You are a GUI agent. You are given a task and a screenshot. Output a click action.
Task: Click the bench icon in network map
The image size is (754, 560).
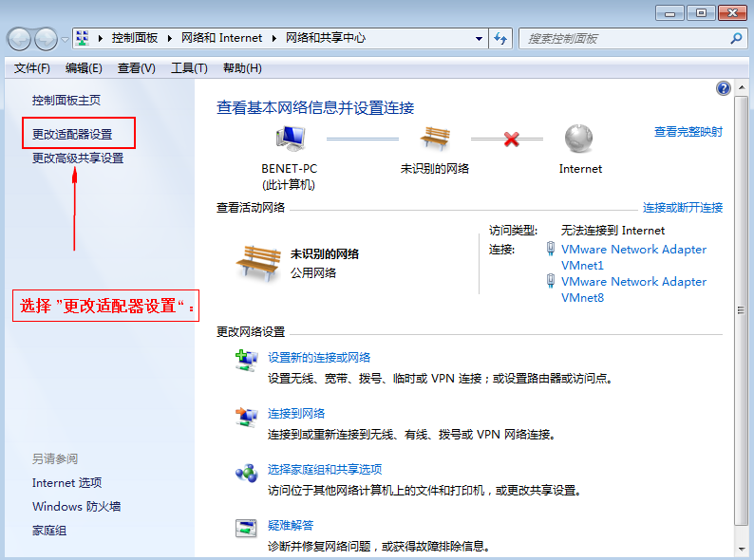point(435,139)
